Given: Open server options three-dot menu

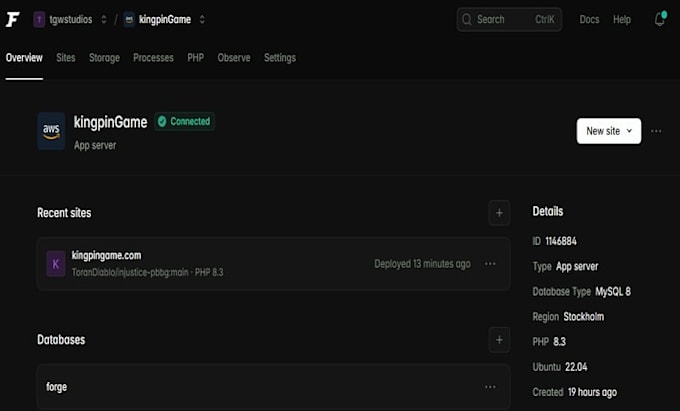Looking at the screenshot, I should [x=656, y=131].
